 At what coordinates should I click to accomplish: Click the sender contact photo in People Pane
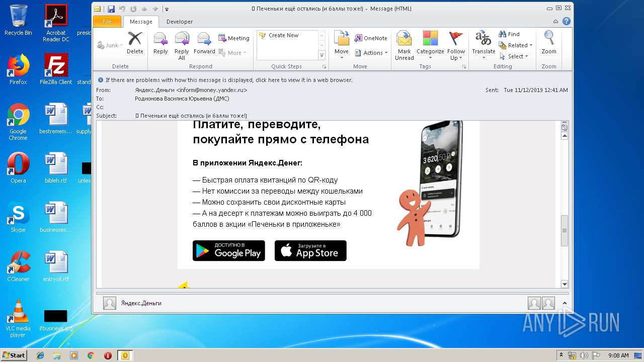(109, 303)
